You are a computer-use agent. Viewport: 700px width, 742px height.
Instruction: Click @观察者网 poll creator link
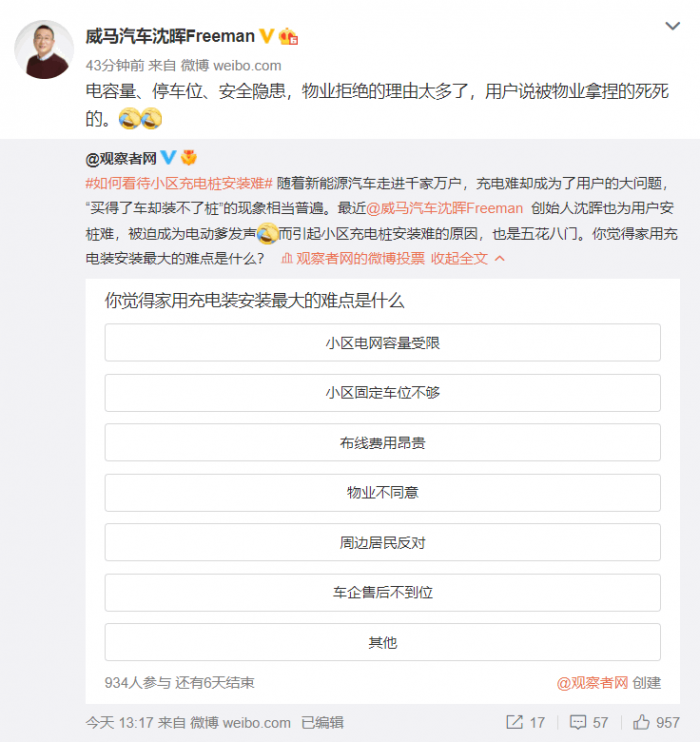592,683
